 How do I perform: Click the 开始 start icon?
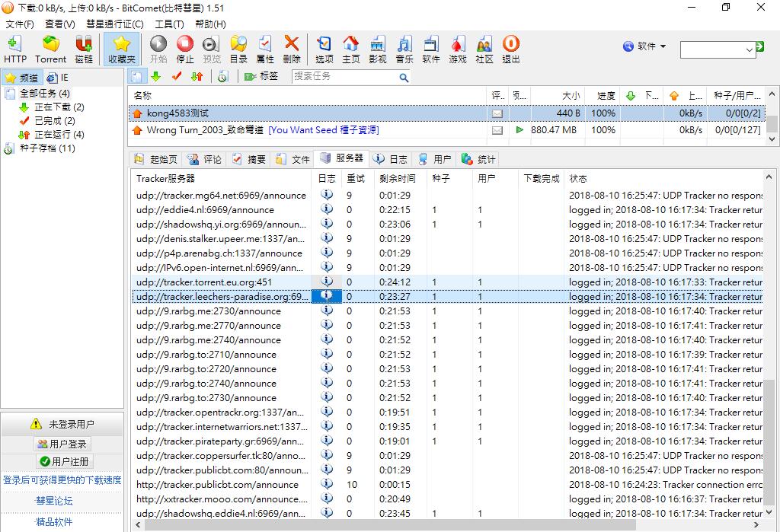[158, 49]
